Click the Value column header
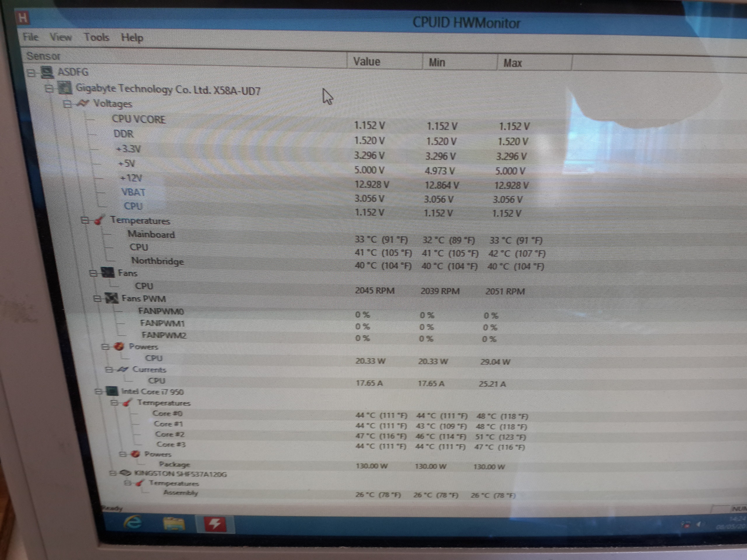 coord(385,61)
